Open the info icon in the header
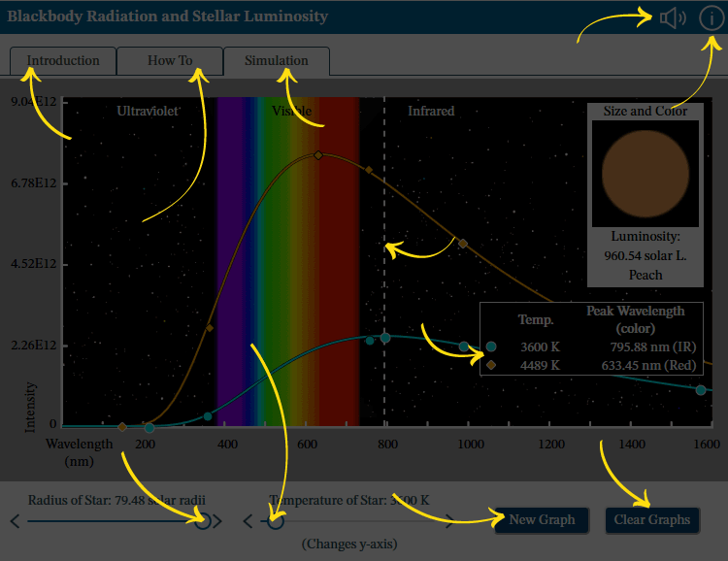This screenshot has height=561, width=728. coord(711,17)
